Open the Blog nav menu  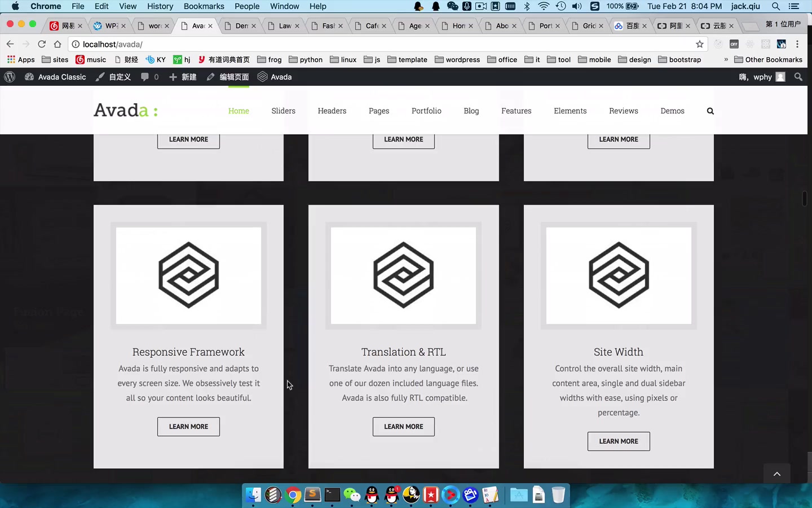point(471,111)
